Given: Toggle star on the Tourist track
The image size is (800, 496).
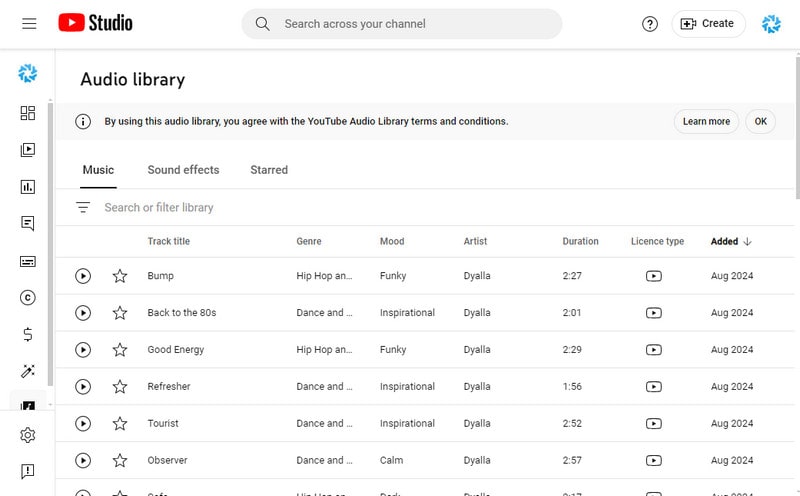Looking at the screenshot, I should pos(120,424).
